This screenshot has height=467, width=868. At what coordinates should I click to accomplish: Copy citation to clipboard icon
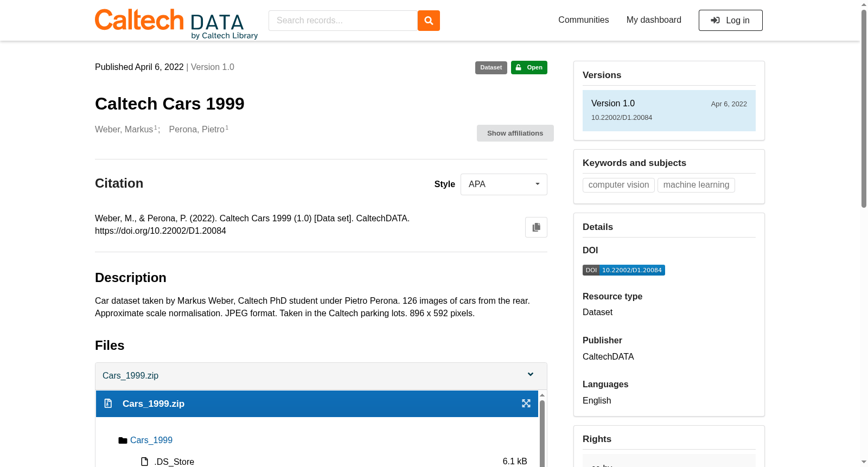click(x=536, y=227)
